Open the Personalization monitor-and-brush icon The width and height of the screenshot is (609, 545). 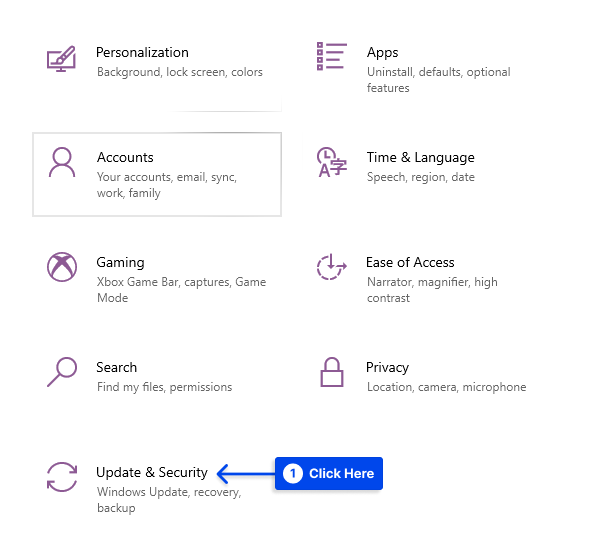[x=61, y=59]
